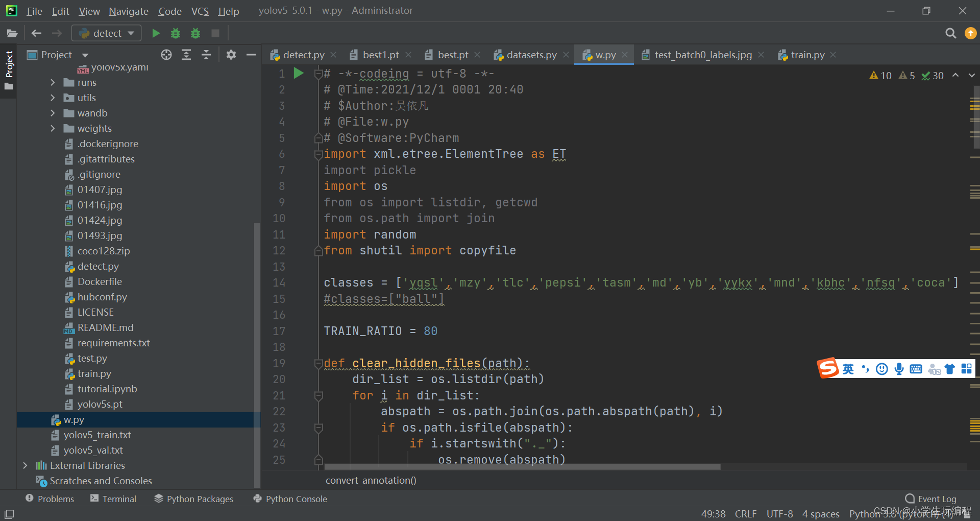Screen dimensions: 980x521
Task: Toggle Sogou English/Chinese mode
Action: [848, 369]
